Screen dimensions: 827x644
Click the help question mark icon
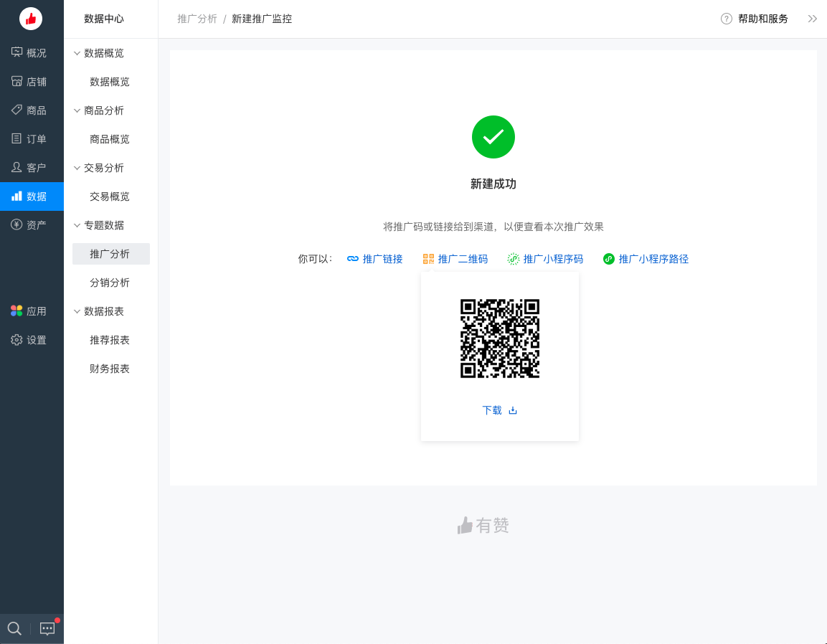(x=727, y=19)
